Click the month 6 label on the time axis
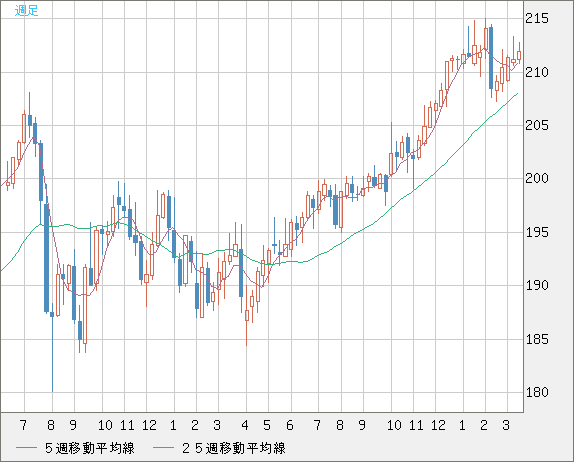Viewport: 574px width, 462px height. point(290,425)
